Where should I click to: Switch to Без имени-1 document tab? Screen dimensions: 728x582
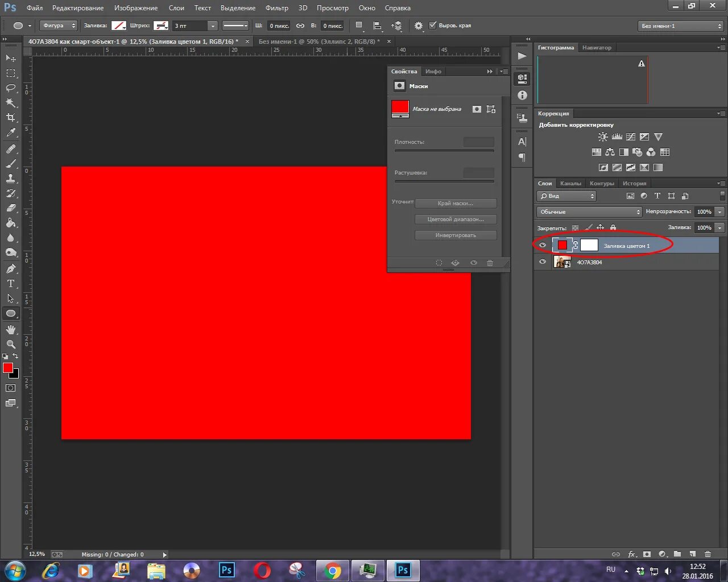[319, 41]
